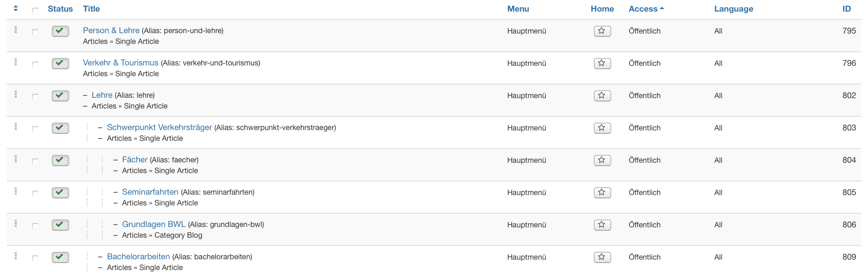Sort by ordering using the up-down arrows

pyautogui.click(x=16, y=8)
